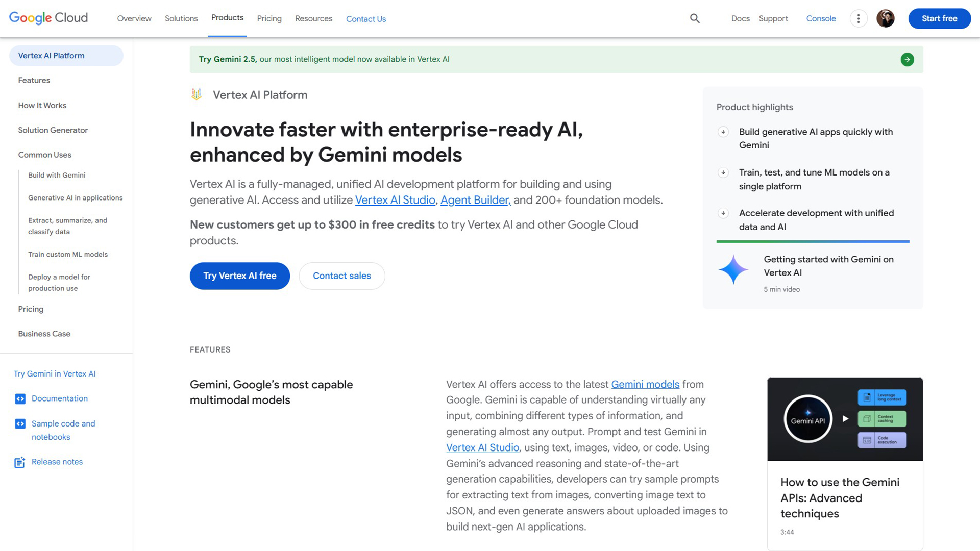Play the Gemini API video
The height and width of the screenshot is (551, 980).
coord(845,419)
